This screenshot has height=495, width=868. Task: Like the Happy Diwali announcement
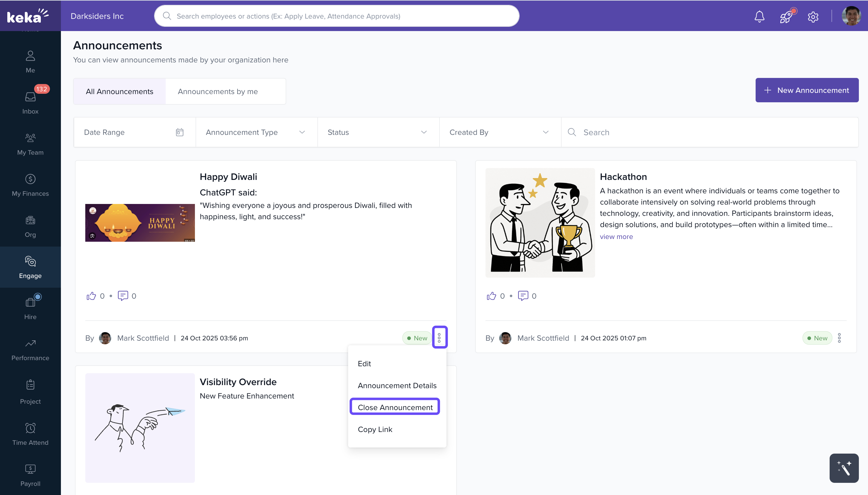pyautogui.click(x=91, y=296)
